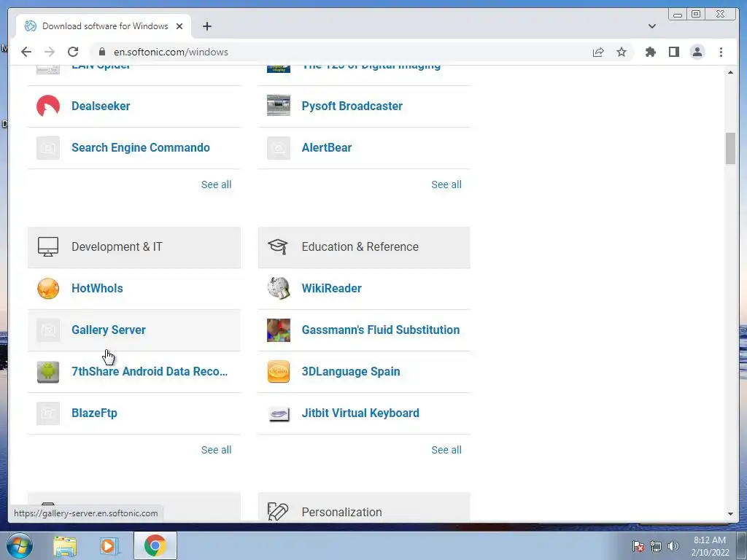Expand the tab search chevron

pos(651,26)
